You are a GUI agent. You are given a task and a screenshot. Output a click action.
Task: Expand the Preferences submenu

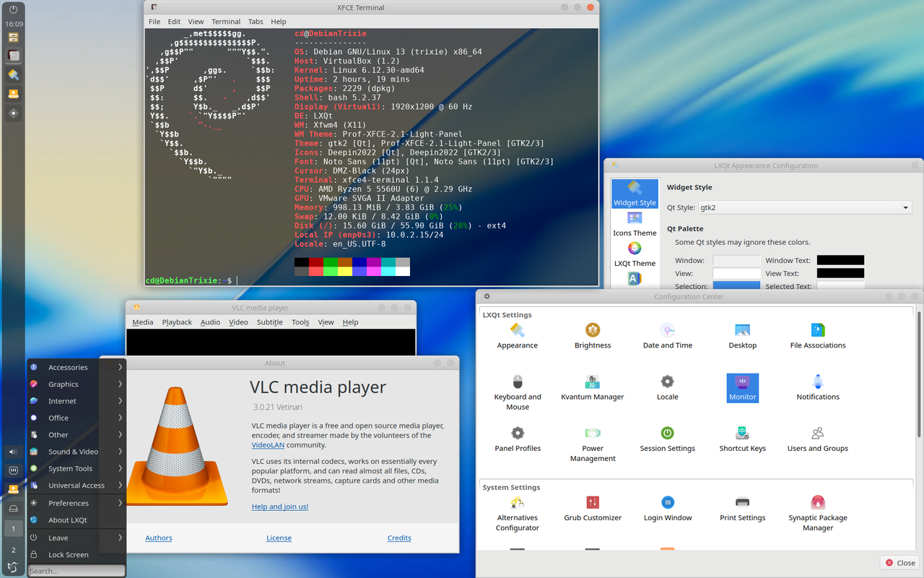[76, 503]
